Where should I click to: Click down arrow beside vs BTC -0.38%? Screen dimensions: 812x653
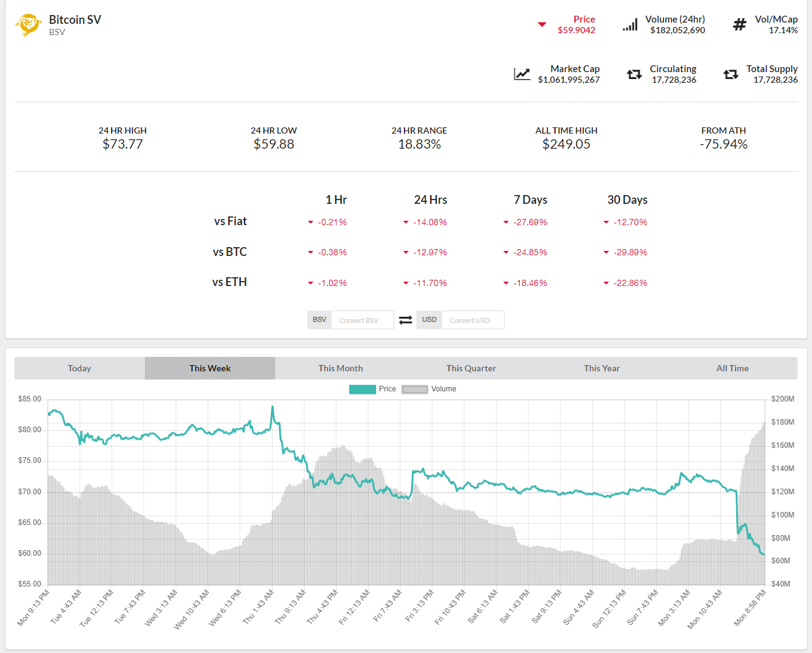click(310, 252)
